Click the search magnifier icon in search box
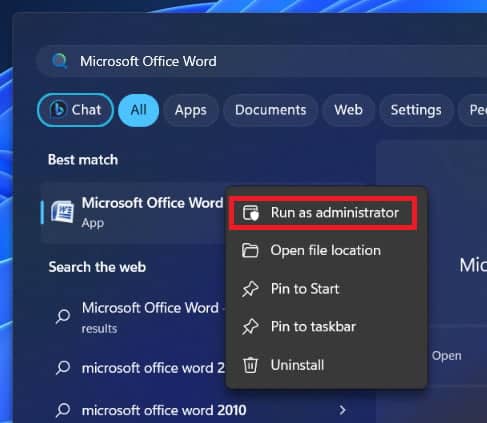487x423 pixels. pyautogui.click(x=60, y=61)
